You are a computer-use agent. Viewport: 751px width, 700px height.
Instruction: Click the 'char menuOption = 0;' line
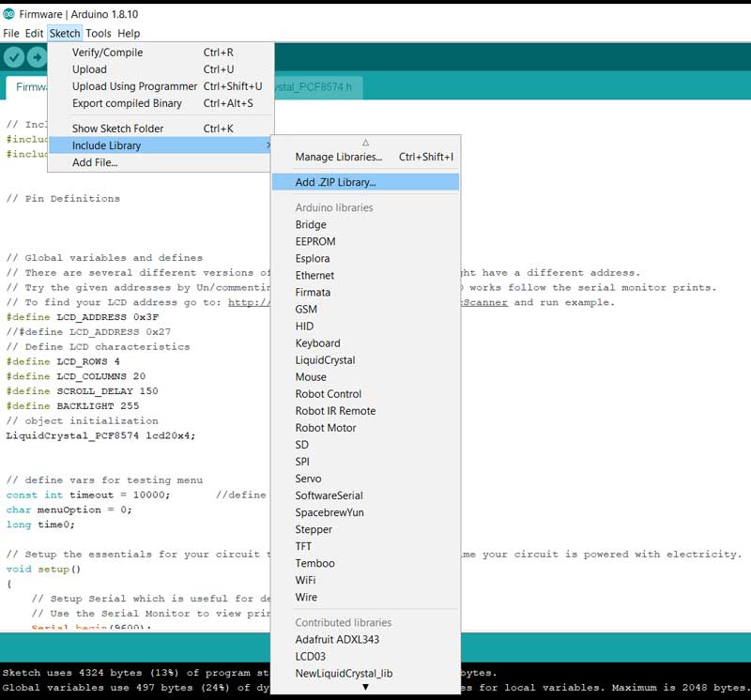[x=69, y=510]
